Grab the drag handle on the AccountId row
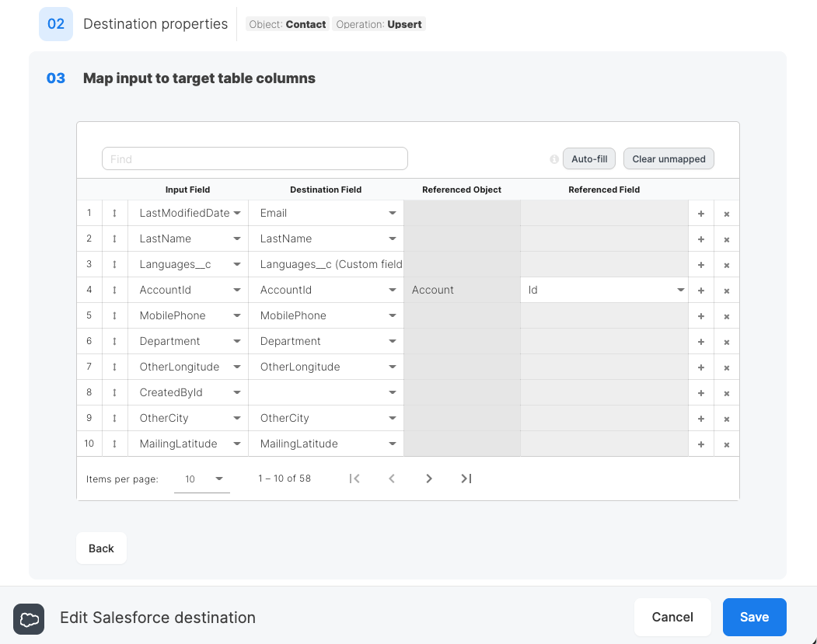 [113, 290]
